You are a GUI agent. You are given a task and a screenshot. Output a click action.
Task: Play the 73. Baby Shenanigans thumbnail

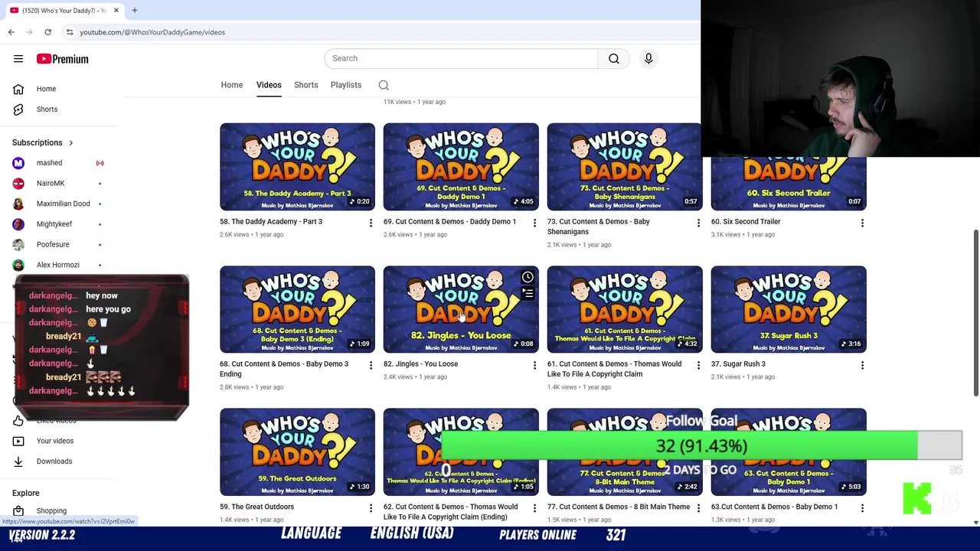tap(624, 167)
